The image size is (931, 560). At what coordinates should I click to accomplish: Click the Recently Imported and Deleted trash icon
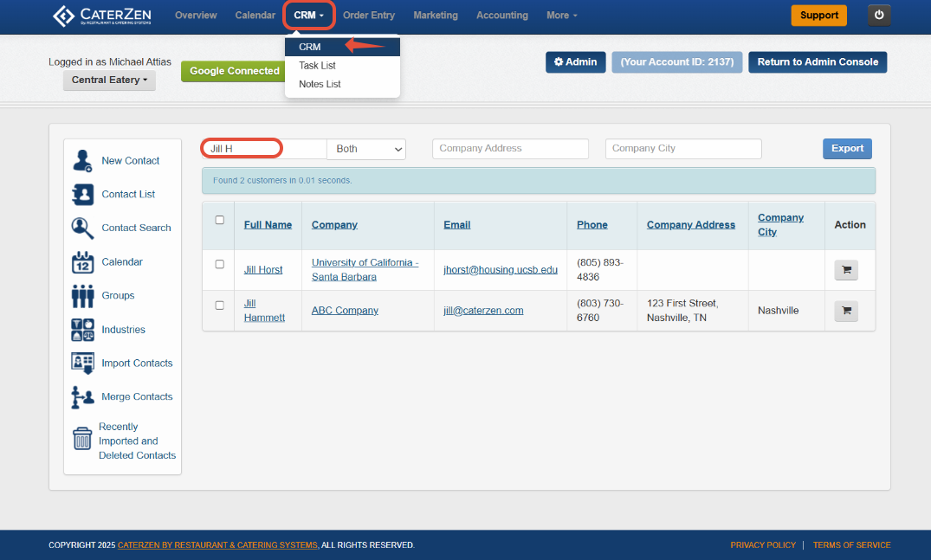82,438
